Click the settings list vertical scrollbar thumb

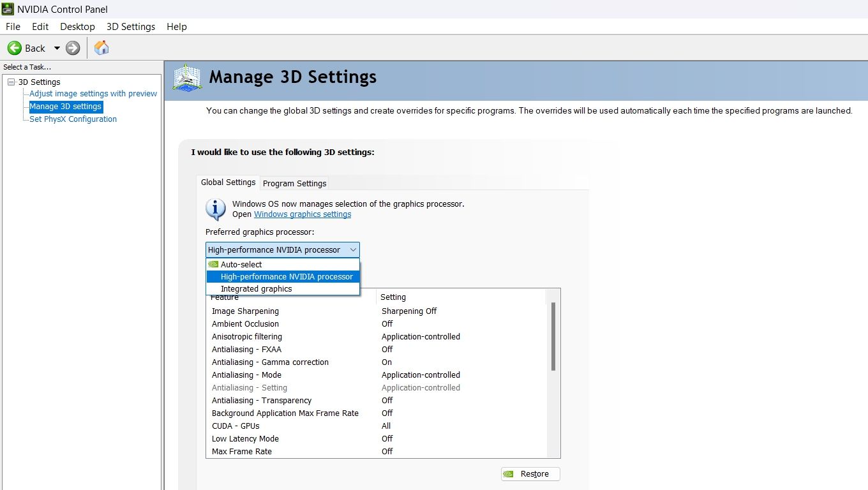[553, 336]
